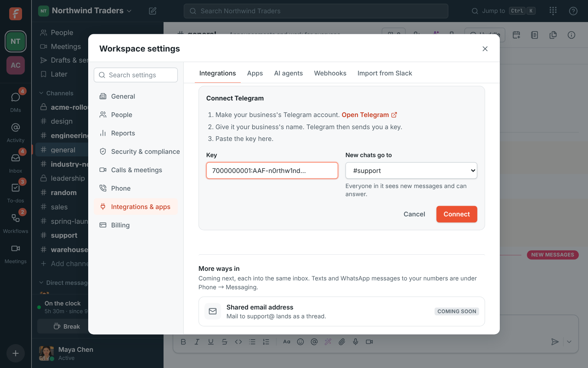Image resolution: width=588 pixels, height=368 pixels.
Task: Collapse the Channels section
Action: 57,93
